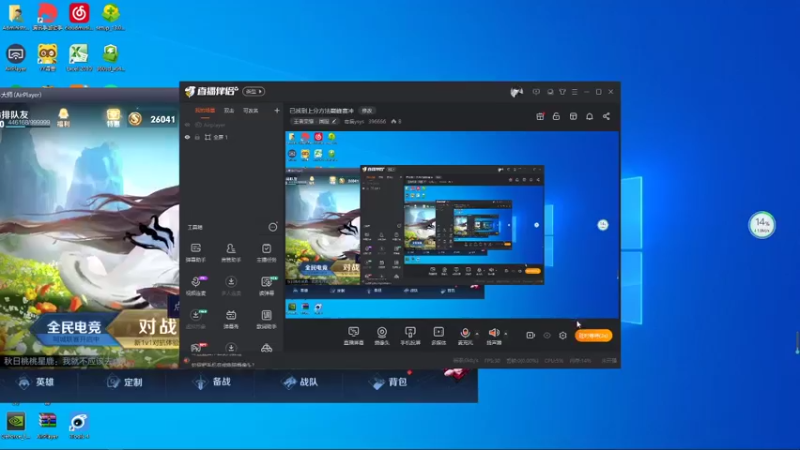Click the greyed multi-person download tool icon
800x450 pixels.
(x=231, y=286)
